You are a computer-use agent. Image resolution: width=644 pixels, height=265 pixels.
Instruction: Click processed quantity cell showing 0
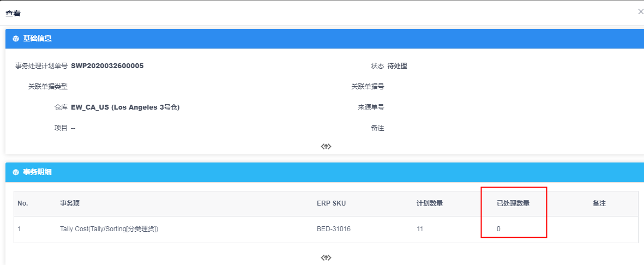click(x=498, y=229)
